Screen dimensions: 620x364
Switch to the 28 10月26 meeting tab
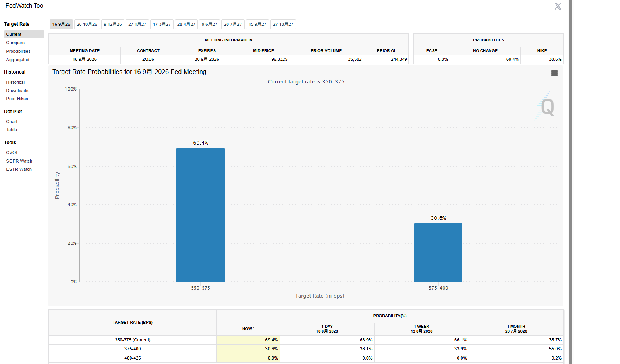(x=87, y=25)
